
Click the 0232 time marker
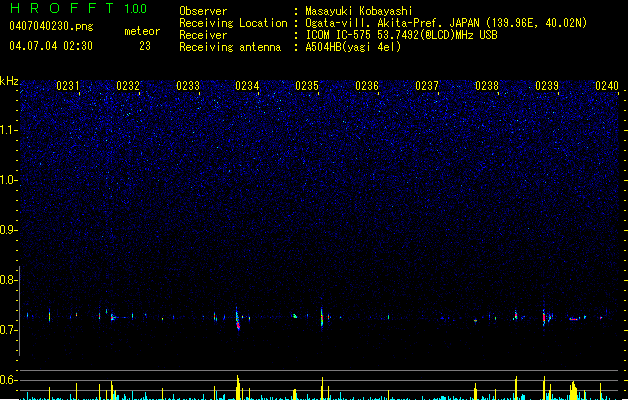click(x=128, y=86)
